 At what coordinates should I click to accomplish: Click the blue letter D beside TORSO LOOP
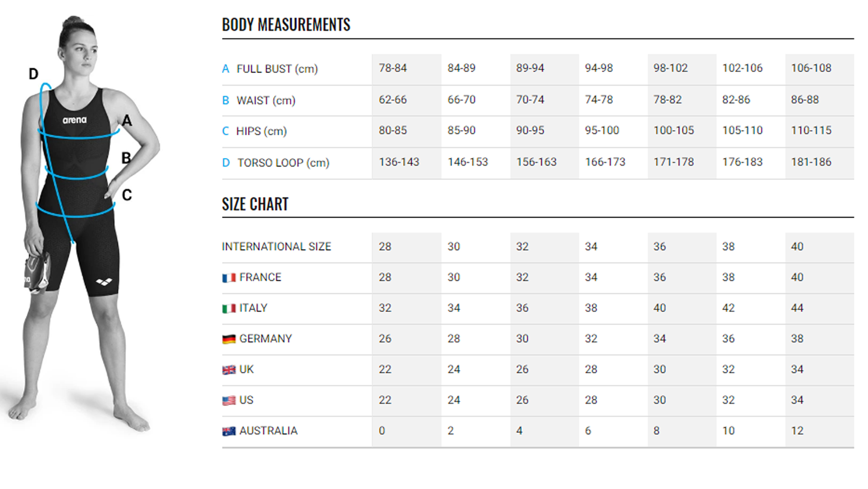(x=226, y=163)
